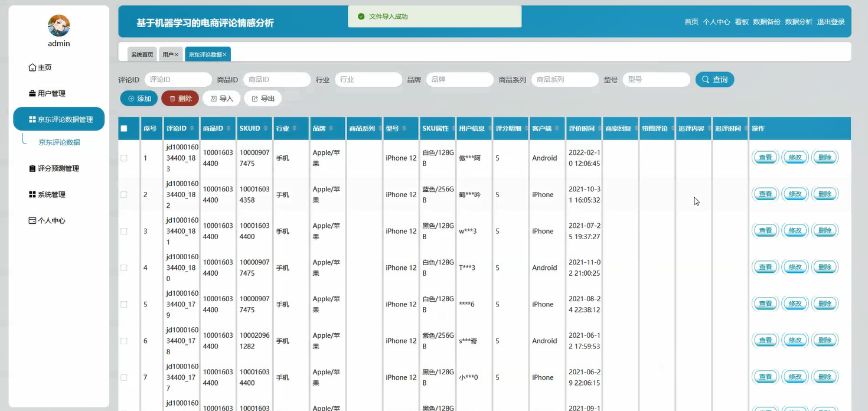
Task: Check the checkbox for row 4
Action: [124, 268]
